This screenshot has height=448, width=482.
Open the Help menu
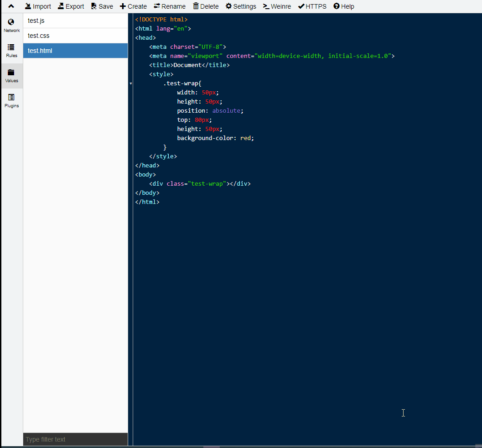344,6
